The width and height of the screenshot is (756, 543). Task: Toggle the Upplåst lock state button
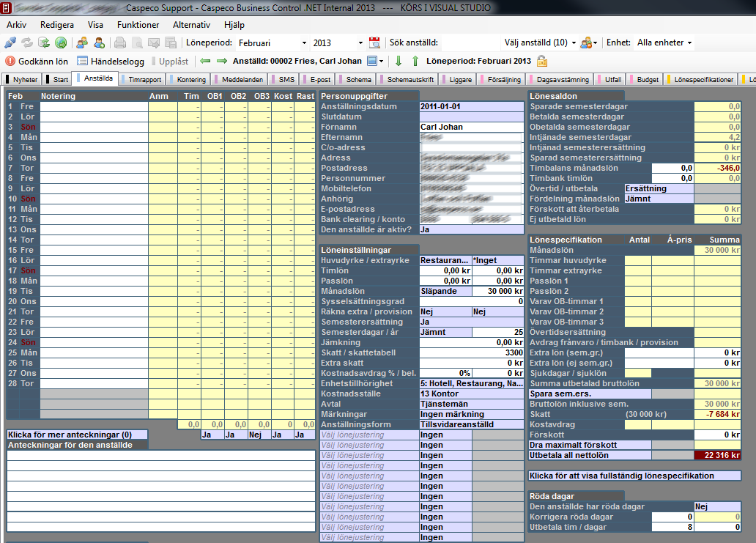(x=170, y=62)
